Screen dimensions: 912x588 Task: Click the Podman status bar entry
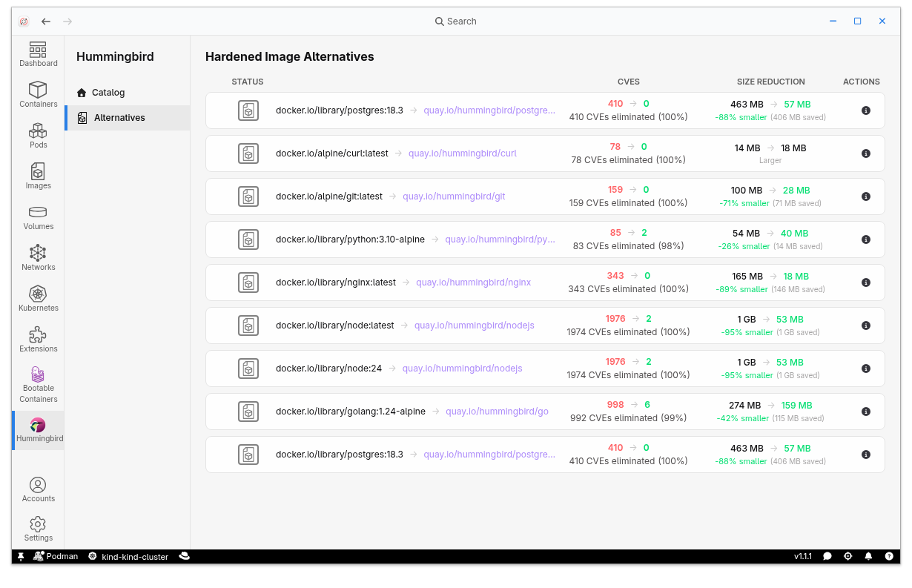point(56,556)
